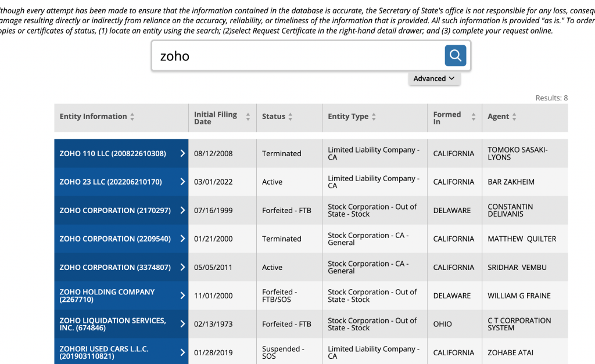
Task: Click the Entity Type column header
Action: [347, 117]
